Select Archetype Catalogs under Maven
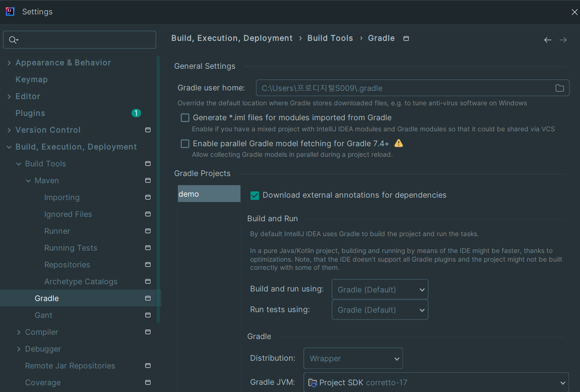 (x=81, y=281)
